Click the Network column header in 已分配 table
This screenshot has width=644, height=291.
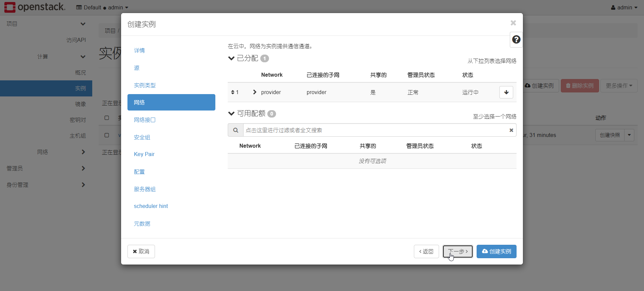point(272,75)
